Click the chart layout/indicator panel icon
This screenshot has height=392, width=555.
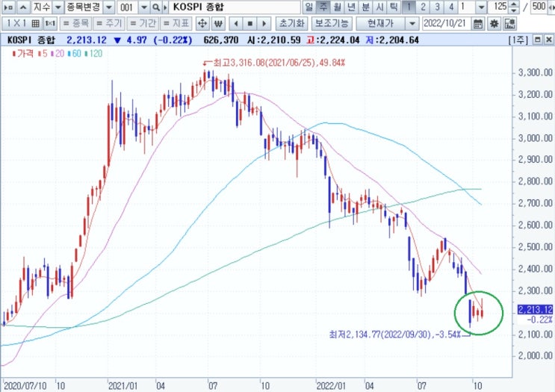click(509, 24)
